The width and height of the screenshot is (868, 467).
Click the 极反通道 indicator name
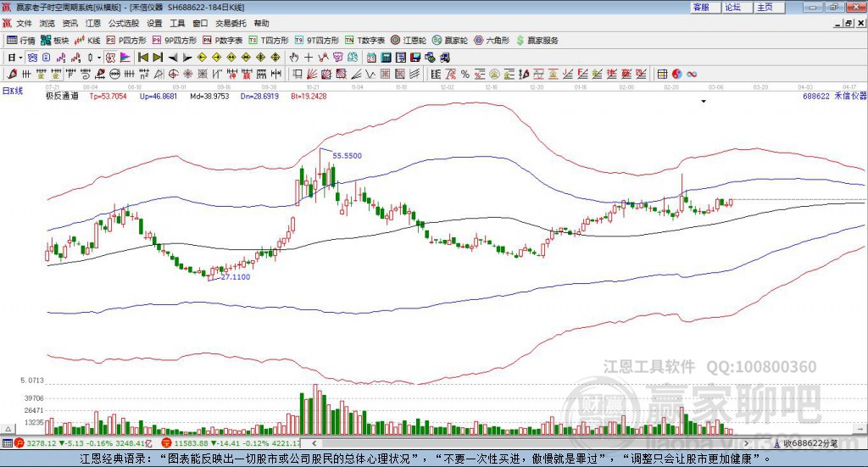[62, 97]
